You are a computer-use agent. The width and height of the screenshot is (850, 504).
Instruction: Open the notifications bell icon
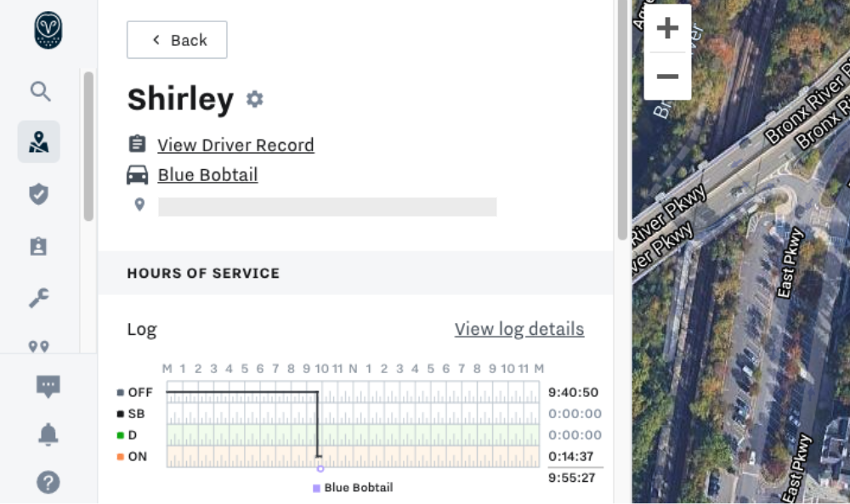[x=48, y=434]
